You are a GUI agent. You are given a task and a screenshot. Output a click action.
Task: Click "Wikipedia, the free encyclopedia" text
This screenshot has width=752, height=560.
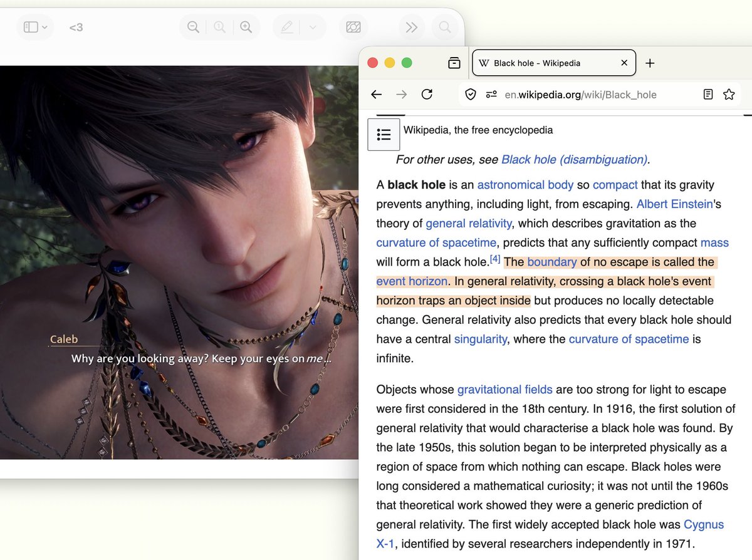(478, 130)
